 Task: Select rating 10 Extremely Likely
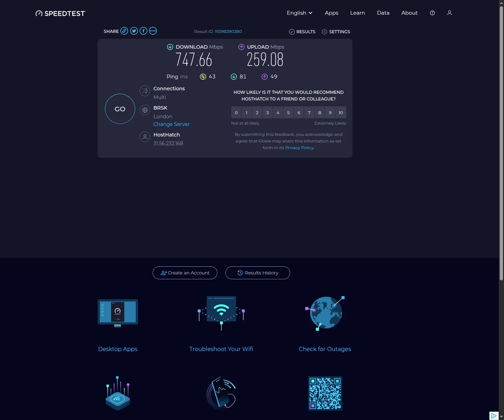pos(341,113)
